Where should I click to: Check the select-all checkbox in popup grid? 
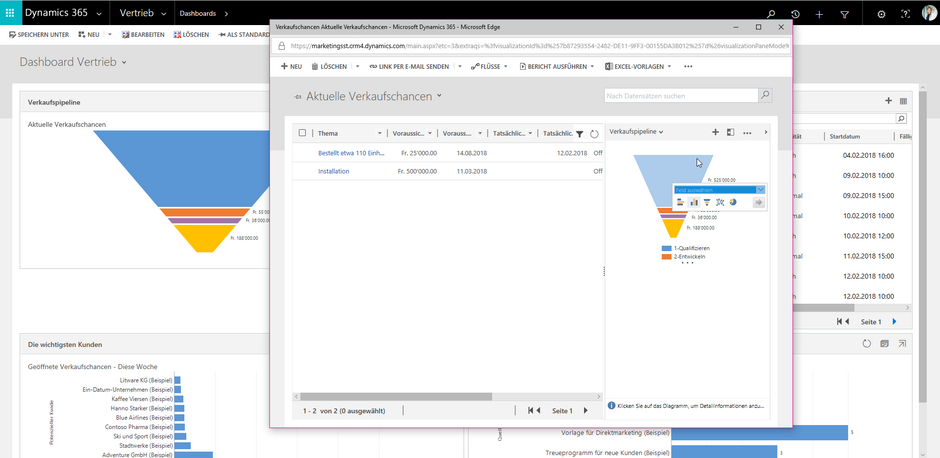pyautogui.click(x=302, y=133)
